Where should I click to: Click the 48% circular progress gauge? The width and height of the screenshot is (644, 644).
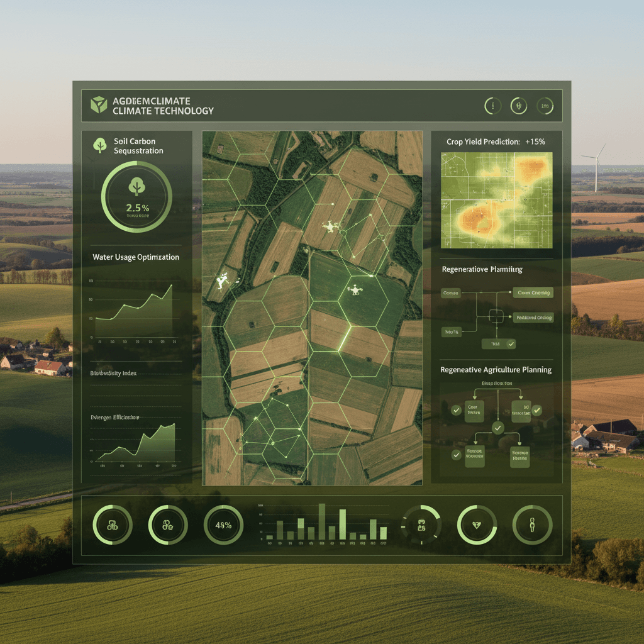tap(223, 525)
